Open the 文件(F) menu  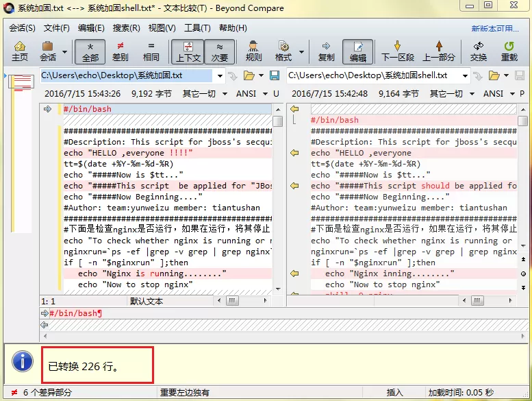(x=57, y=28)
